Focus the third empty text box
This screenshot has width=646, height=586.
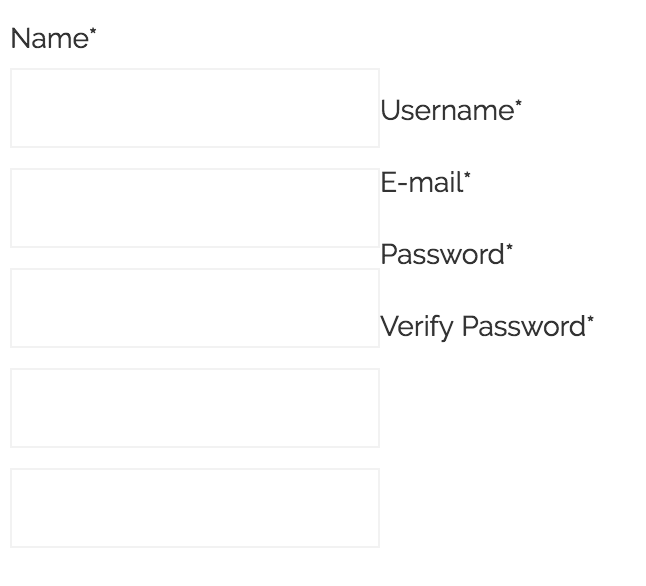(195, 308)
